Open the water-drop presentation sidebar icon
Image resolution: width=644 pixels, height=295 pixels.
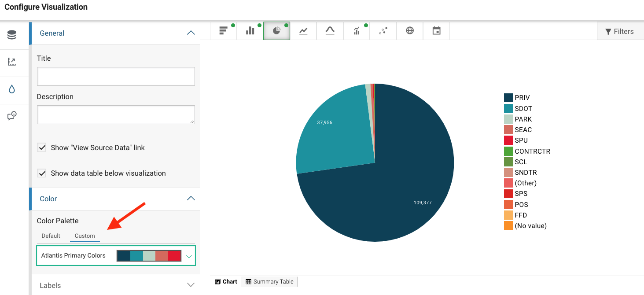[12, 89]
